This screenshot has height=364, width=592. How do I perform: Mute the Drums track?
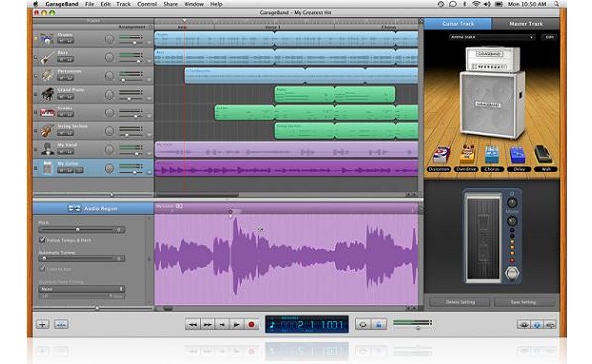(x=61, y=41)
